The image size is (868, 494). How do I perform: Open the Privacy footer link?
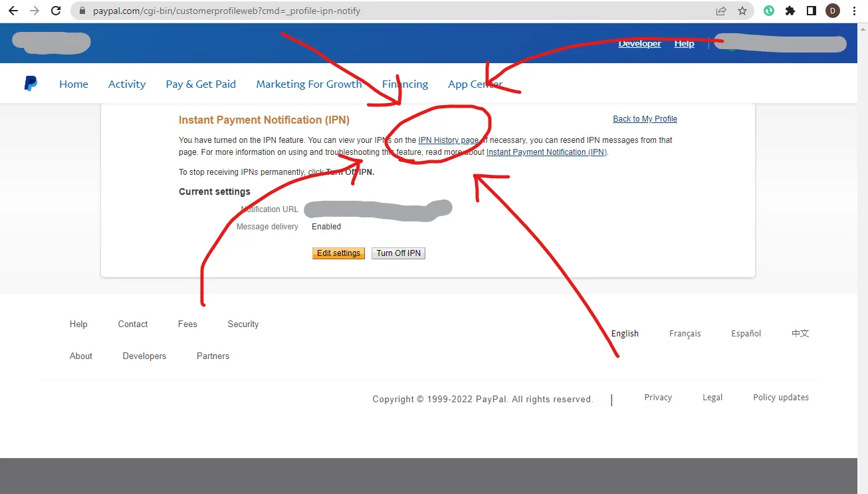(x=658, y=398)
